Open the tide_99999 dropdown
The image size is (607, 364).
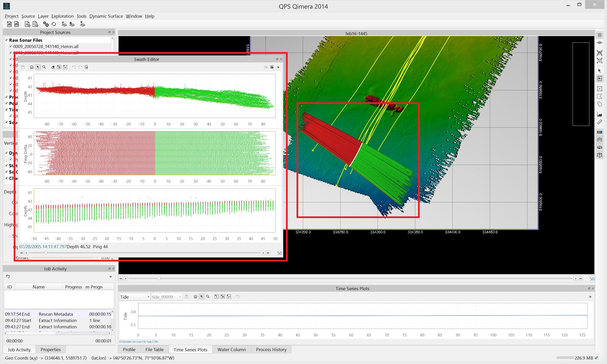click(167, 297)
